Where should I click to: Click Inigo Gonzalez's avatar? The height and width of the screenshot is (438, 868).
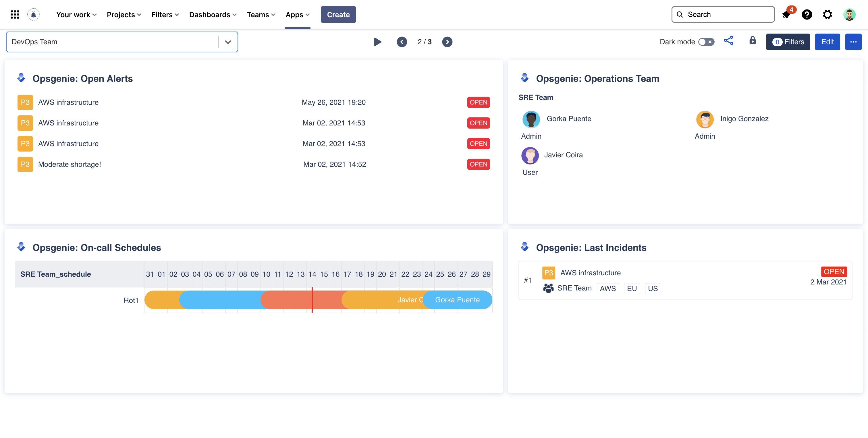[705, 119]
